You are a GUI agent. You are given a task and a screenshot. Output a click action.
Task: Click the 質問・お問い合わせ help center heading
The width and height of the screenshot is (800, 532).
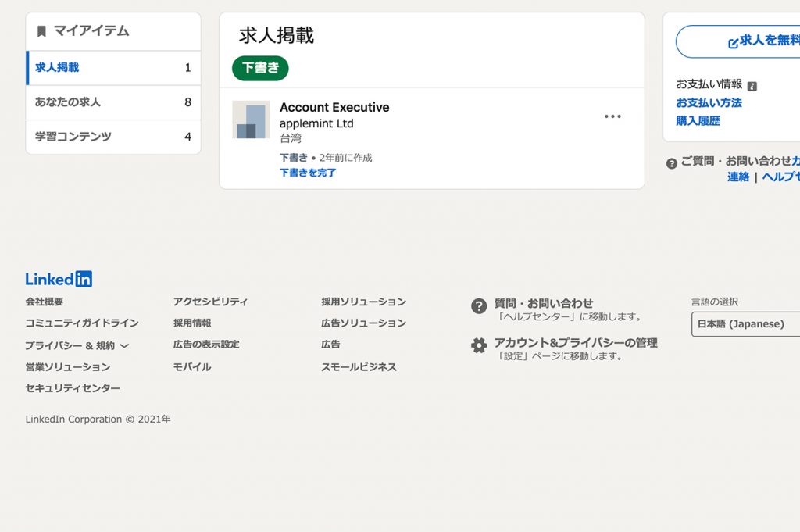tap(544, 303)
